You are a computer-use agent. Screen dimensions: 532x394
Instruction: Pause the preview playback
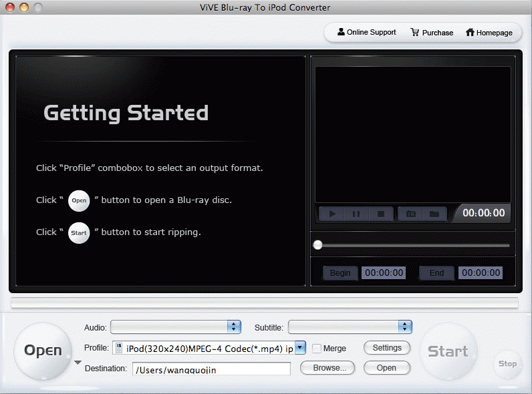click(x=356, y=214)
